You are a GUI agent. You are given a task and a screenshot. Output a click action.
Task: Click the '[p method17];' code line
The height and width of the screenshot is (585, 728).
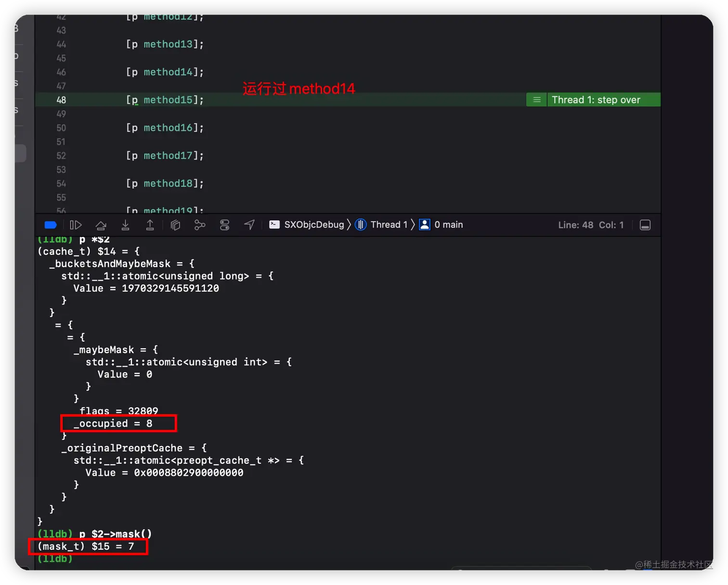click(165, 156)
